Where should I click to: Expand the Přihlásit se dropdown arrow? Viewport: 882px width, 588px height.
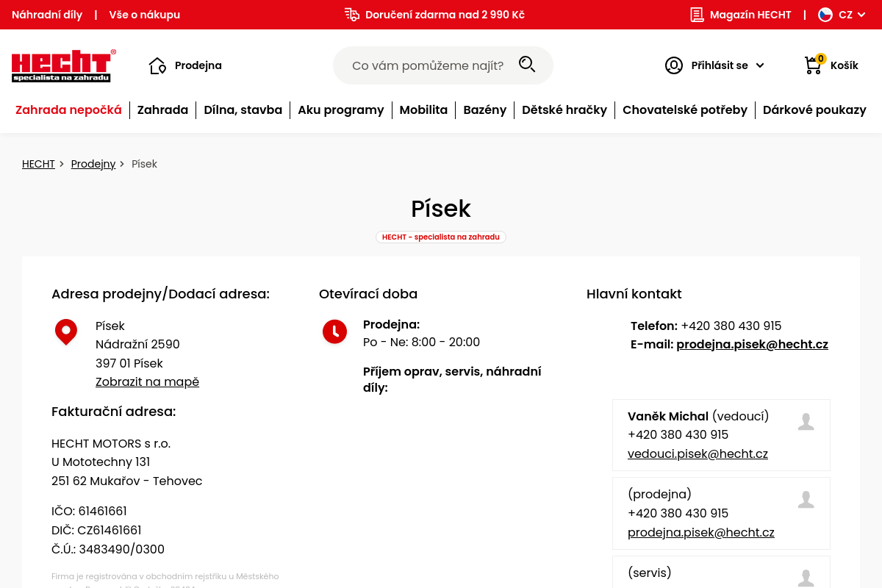(x=760, y=65)
